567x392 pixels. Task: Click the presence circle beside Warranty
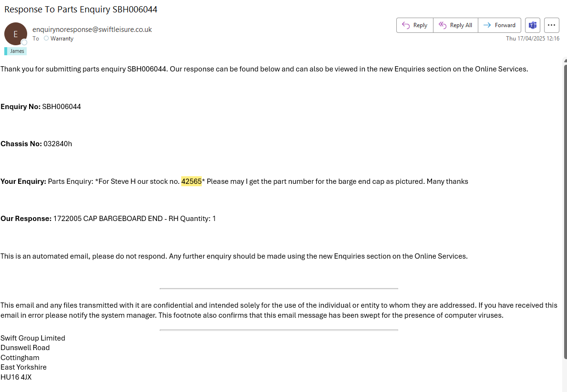pos(46,38)
